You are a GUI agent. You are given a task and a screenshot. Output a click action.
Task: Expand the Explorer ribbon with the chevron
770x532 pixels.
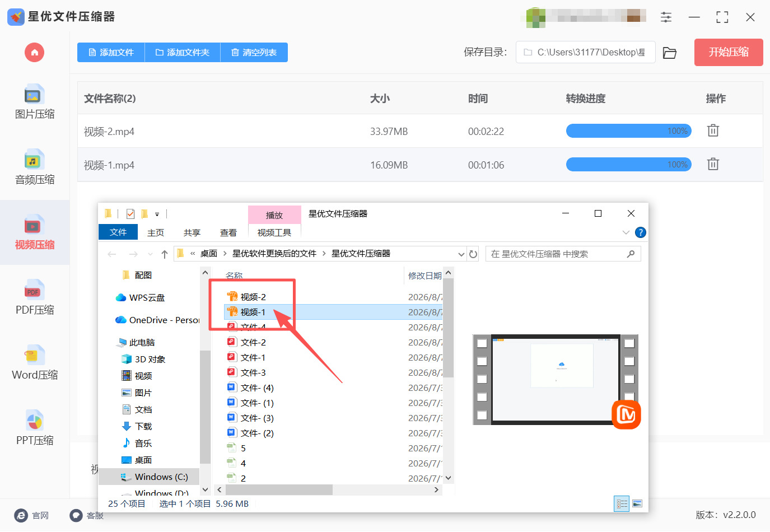tap(626, 232)
